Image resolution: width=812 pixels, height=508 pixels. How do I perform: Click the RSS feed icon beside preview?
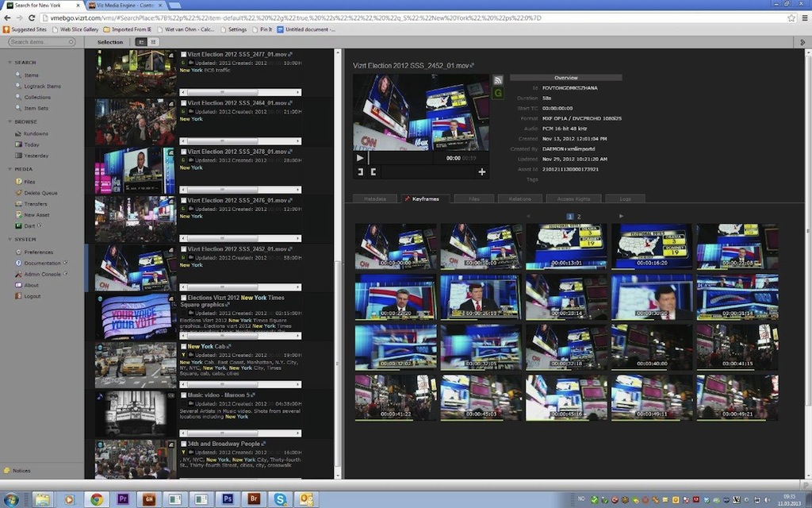[x=498, y=80]
